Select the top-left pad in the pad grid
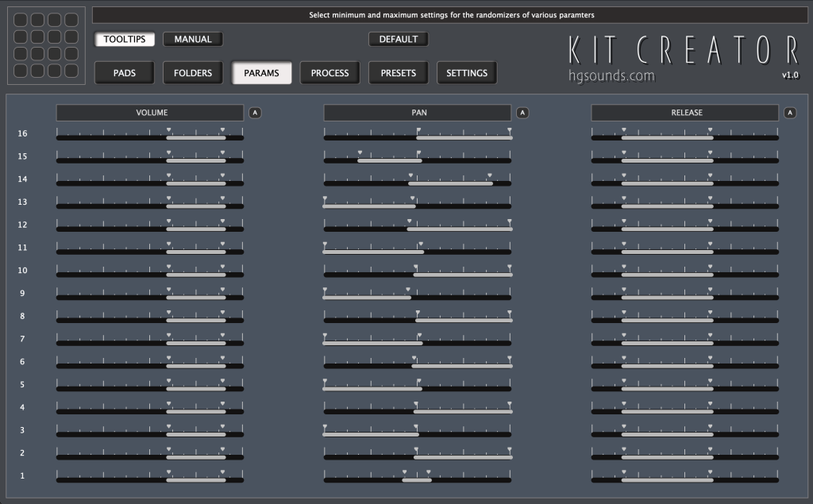The height and width of the screenshot is (504, 813). 21,20
